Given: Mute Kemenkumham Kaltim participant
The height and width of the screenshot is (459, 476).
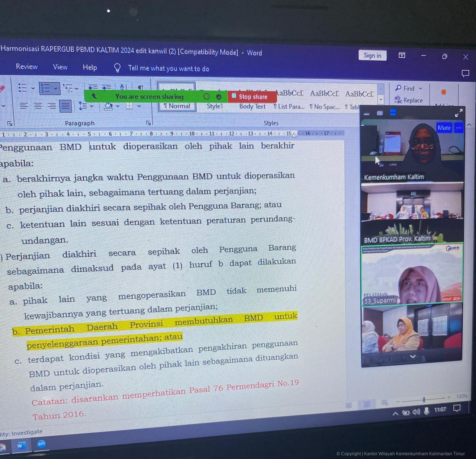Looking at the screenshot, I should tap(444, 128).
